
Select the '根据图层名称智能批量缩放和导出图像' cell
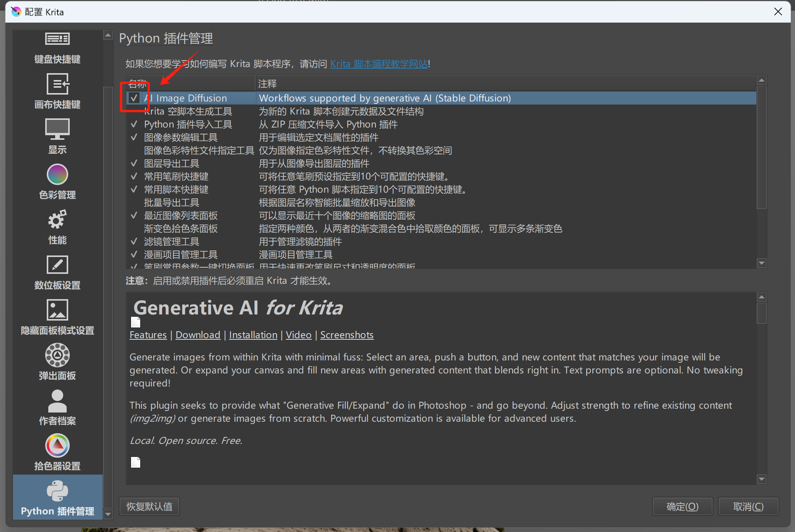click(x=506, y=202)
